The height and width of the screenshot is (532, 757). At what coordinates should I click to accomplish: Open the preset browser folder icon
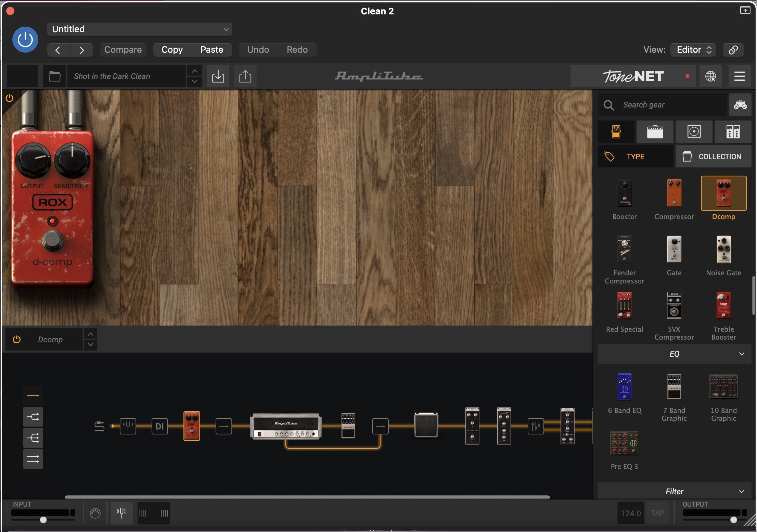(54, 76)
